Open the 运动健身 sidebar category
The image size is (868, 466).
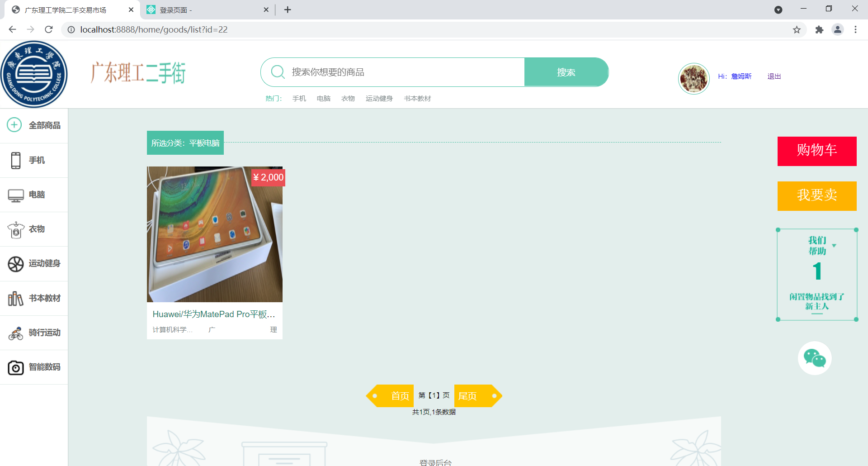pyautogui.click(x=34, y=264)
